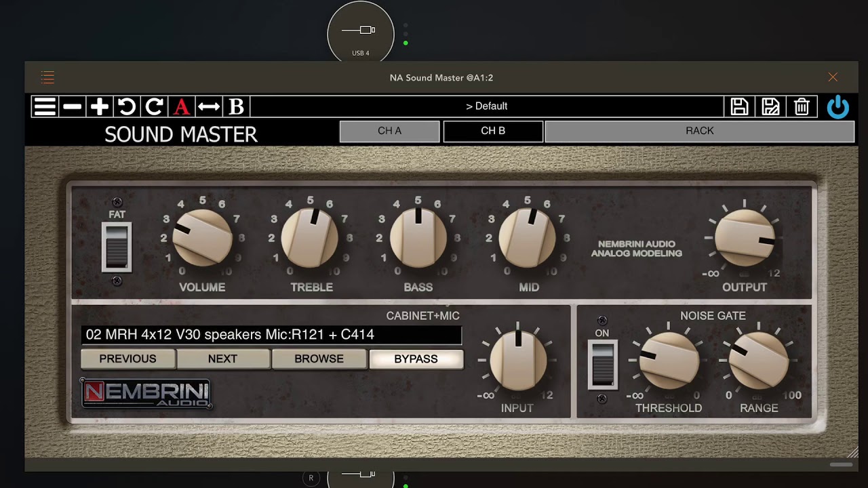Image resolution: width=868 pixels, height=488 pixels.
Task: Click the resize grip at window corner
Action: [852, 453]
